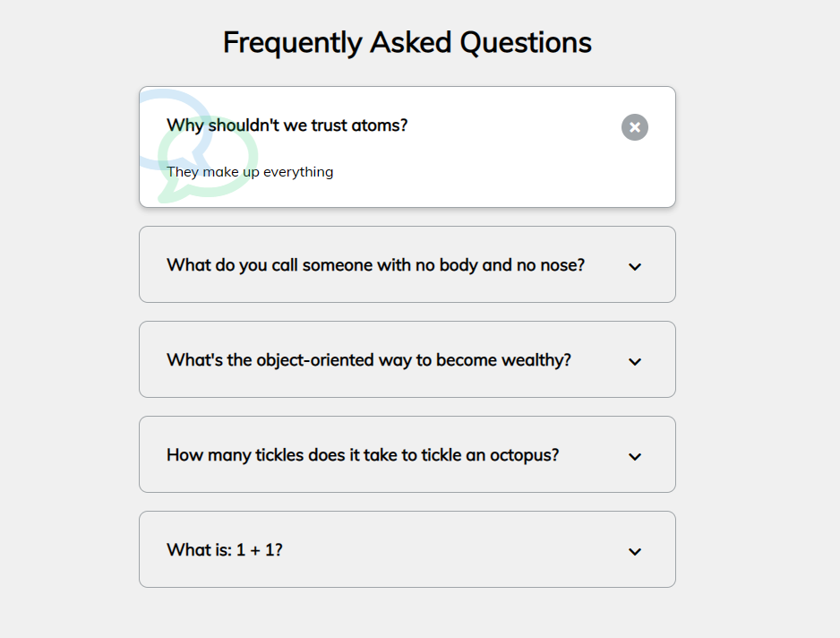The width and height of the screenshot is (840, 638).
Task: Select 'What do you call someone' question text
Action: tap(375, 265)
